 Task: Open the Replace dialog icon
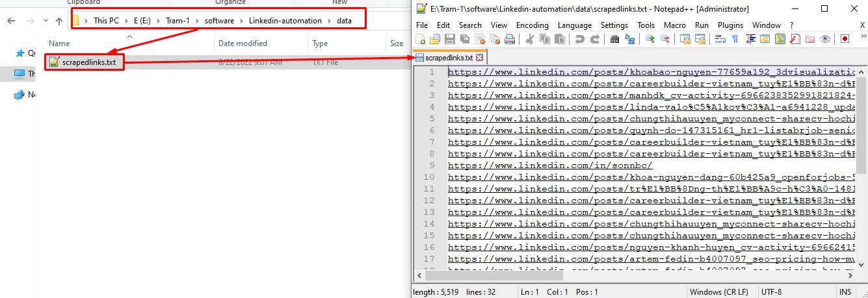[x=629, y=39]
